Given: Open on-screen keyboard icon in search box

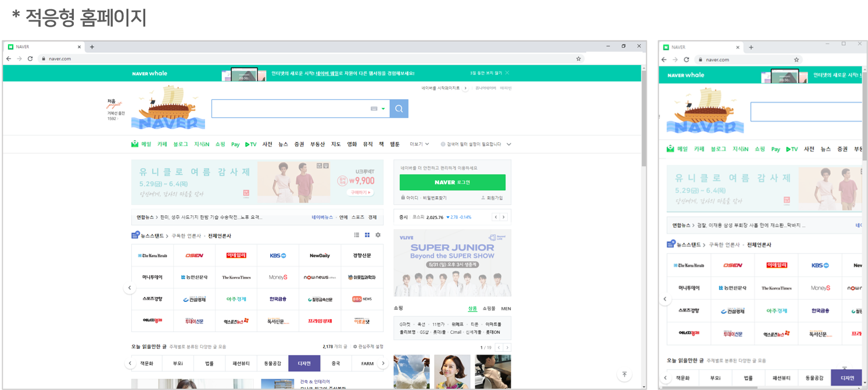Looking at the screenshot, I should [x=374, y=109].
